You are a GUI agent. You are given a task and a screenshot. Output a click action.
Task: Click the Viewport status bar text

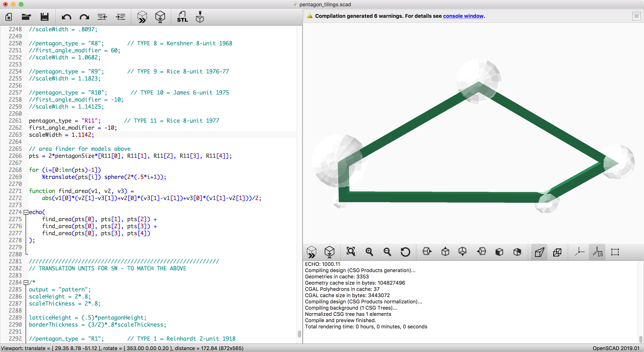pos(122,348)
